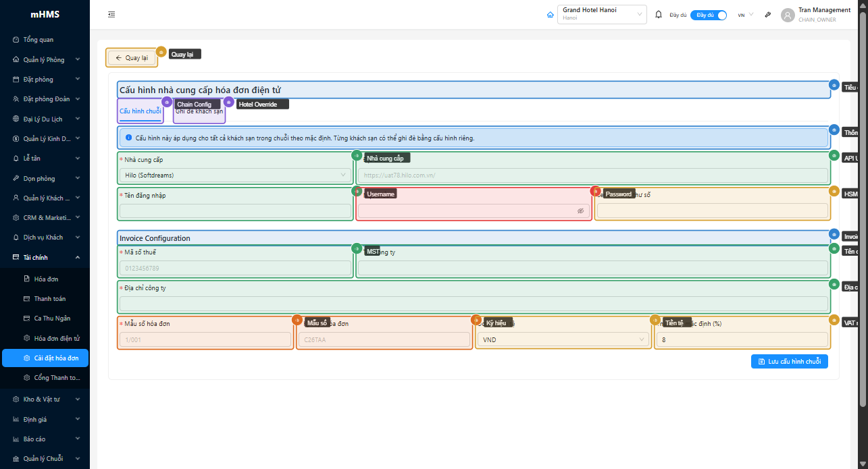Open the VND currency dropdown
This screenshot has height=469, width=868.
point(564,339)
